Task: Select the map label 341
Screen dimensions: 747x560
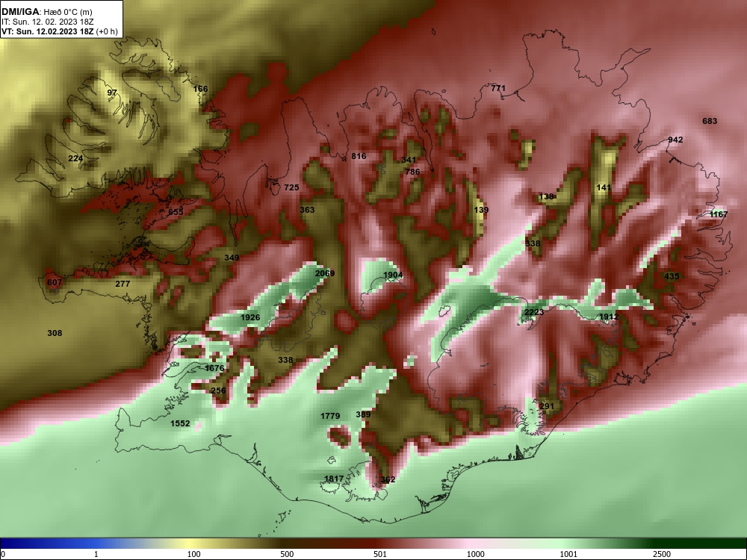Action: [x=409, y=160]
